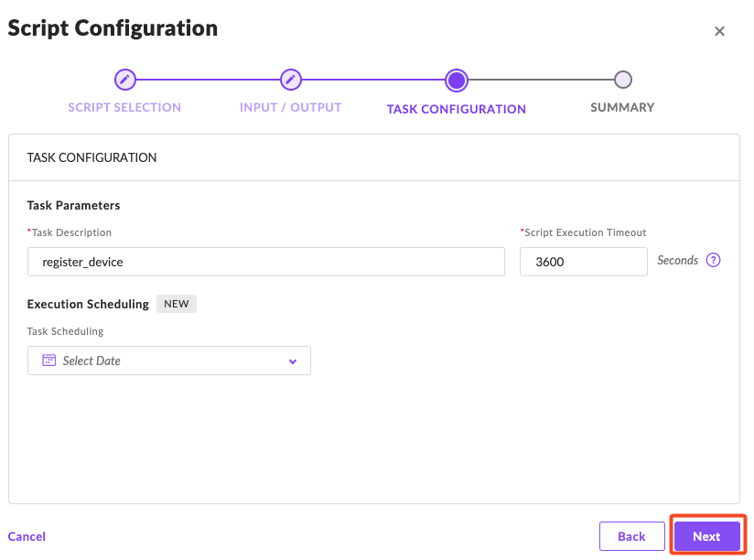Click the Input / Output step pencil icon
This screenshot has width=754, height=560.
(x=290, y=80)
